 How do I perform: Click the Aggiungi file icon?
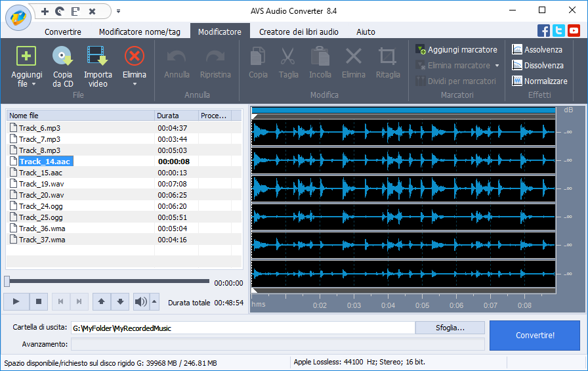[26, 56]
